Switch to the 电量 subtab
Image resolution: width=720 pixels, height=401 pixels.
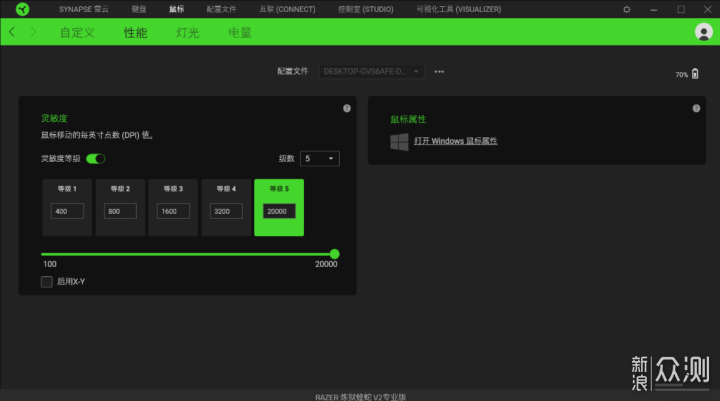tap(240, 33)
